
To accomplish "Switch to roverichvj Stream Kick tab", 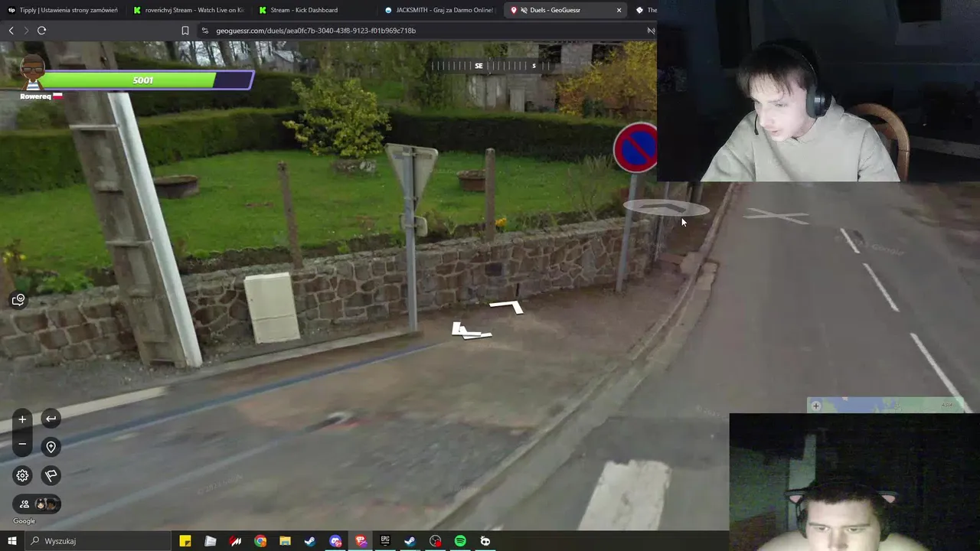I will tap(188, 10).
